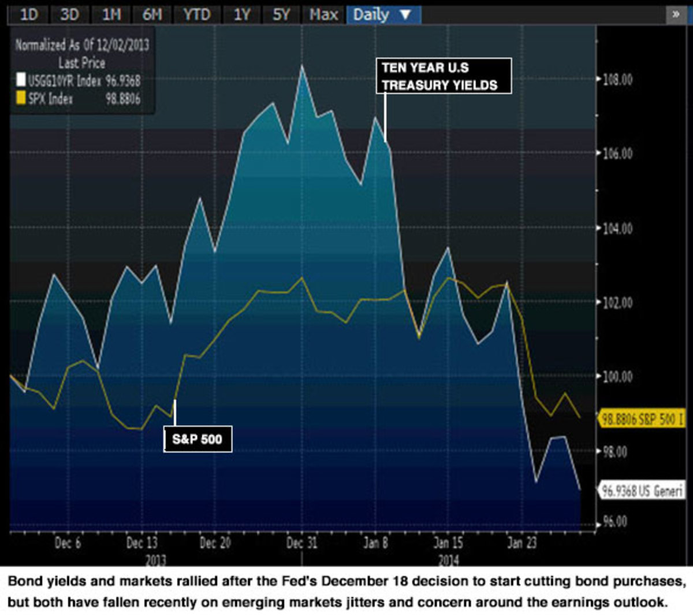Switch to the 6M range tab
The height and width of the screenshot is (616, 693).
point(152,14)
